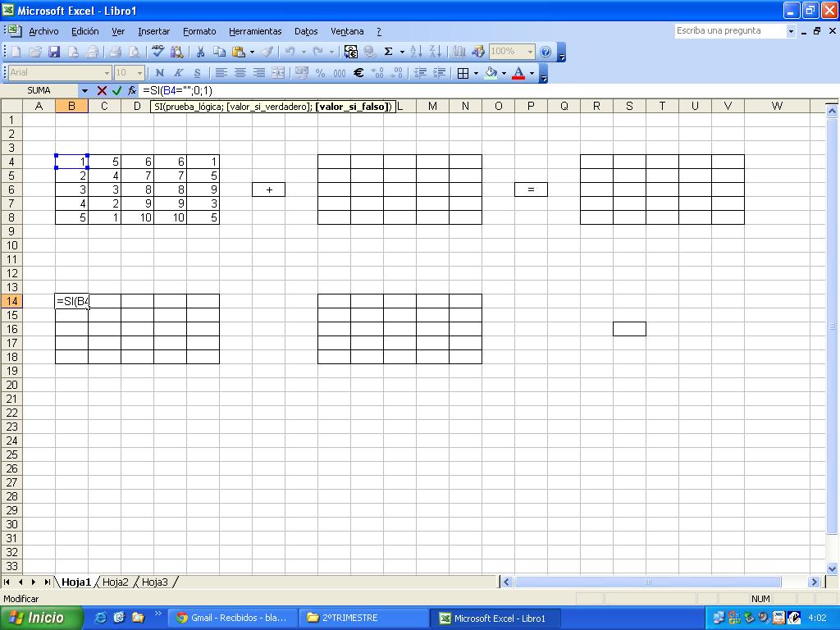Open Print Preview icon
The image size is (840, 630).
134,52
